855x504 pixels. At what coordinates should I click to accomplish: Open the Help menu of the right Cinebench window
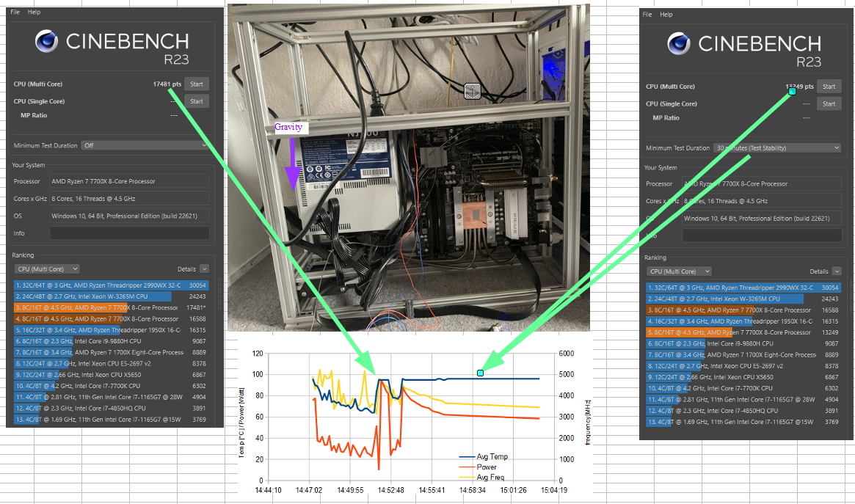pyautogui.click(x=665, y=14)
